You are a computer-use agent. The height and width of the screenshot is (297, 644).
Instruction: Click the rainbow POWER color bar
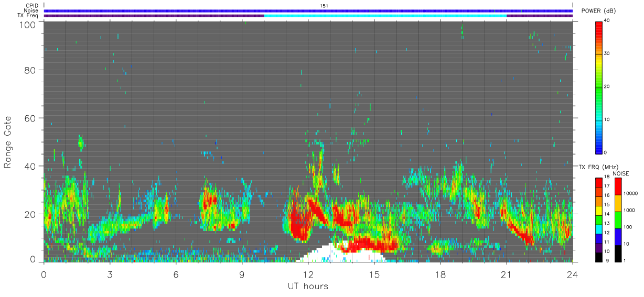(598, 87)
